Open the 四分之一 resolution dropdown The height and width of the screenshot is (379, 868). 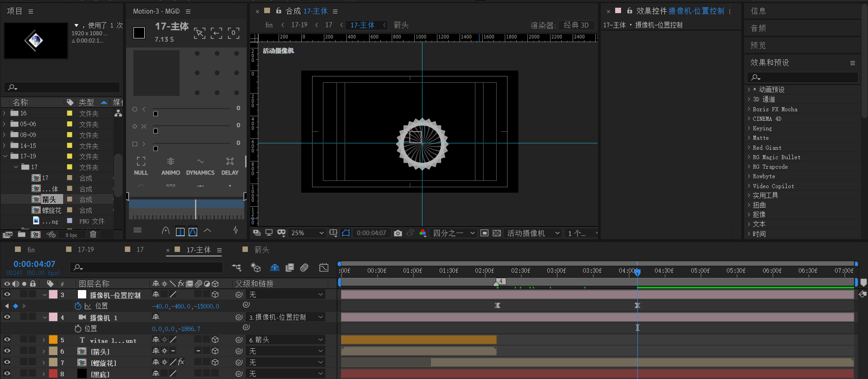[454, 233]
